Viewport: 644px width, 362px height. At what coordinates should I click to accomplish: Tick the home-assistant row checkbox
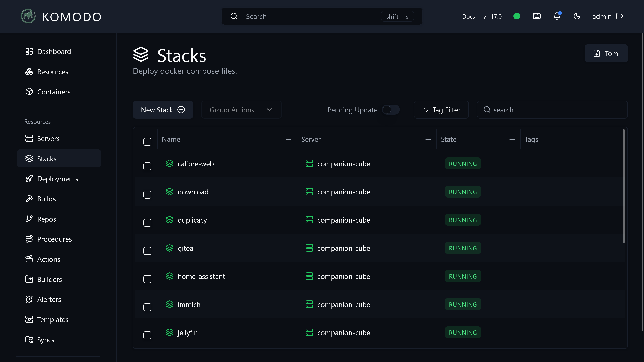tap(147, 279)
